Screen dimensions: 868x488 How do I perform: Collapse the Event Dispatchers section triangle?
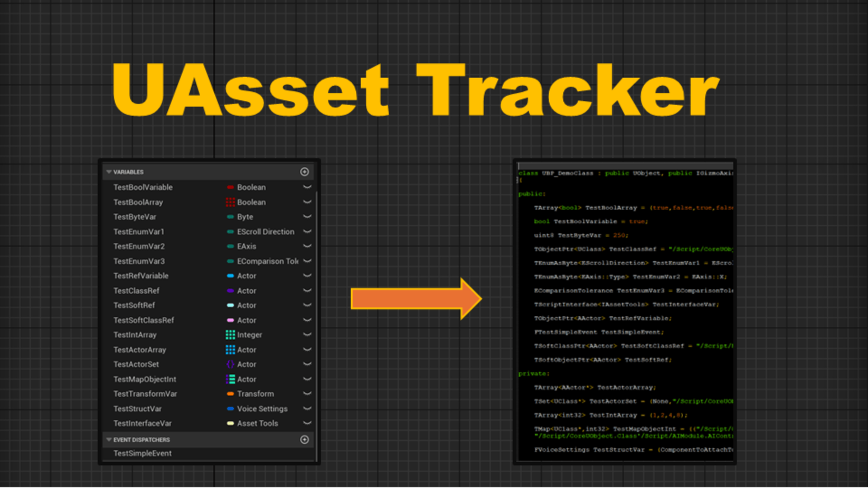tap(108, 440)
